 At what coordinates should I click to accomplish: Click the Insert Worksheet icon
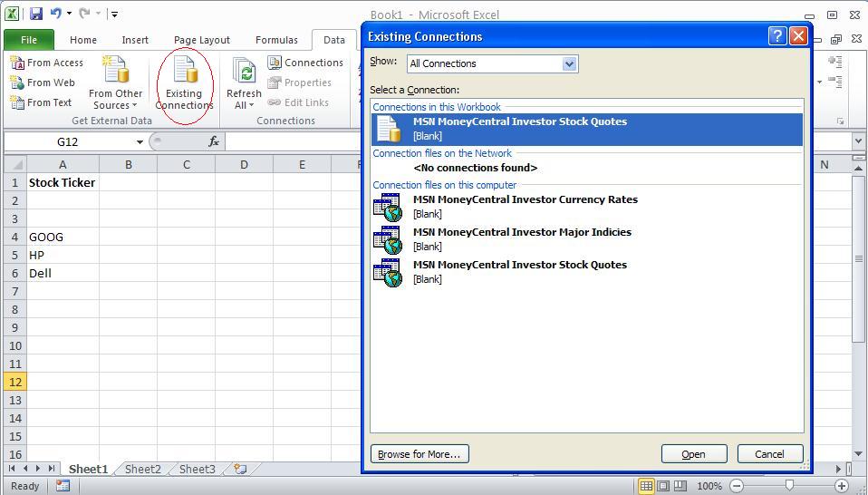pyautogui.click(x=240, y=469)
